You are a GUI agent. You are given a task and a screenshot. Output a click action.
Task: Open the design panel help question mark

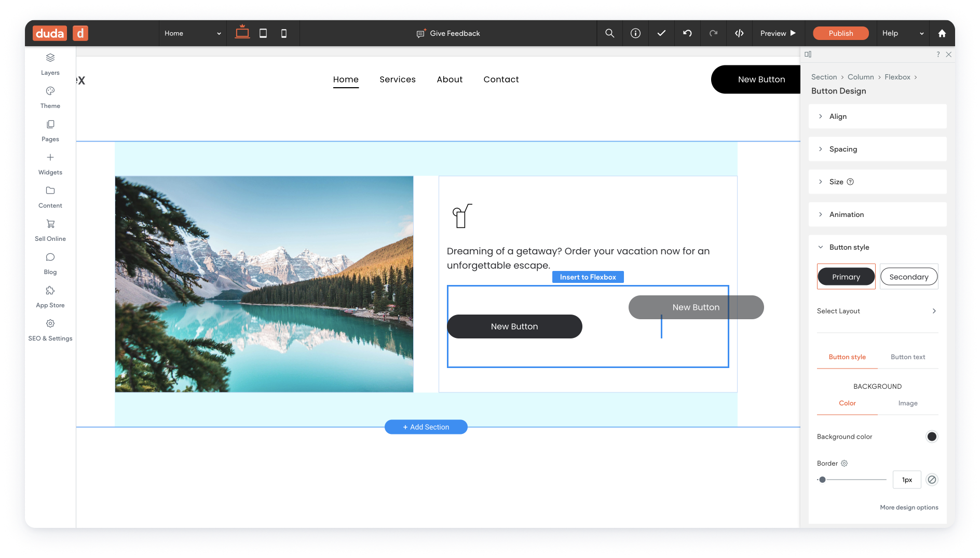click(x=938, y=54)
